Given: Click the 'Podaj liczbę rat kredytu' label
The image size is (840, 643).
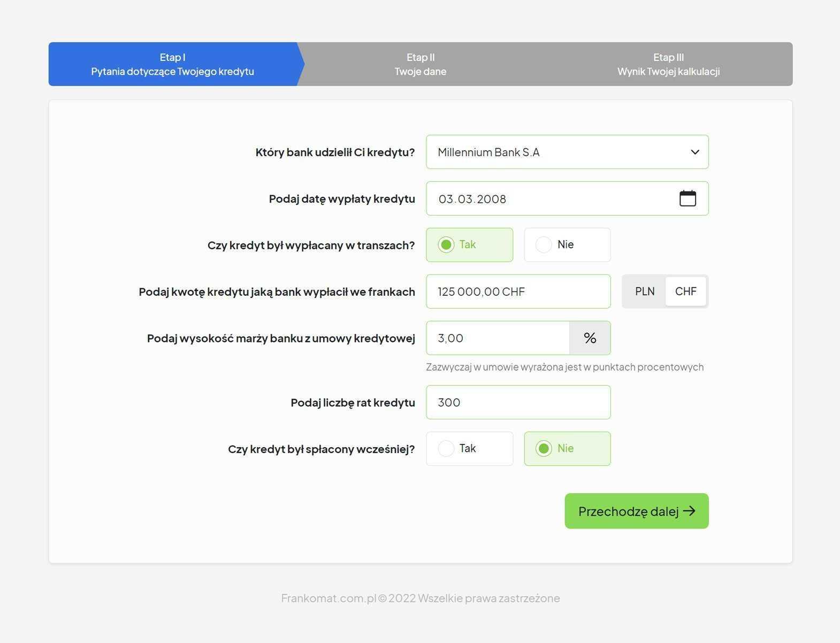Looking at the screenshot, I should click(x=353, y=403).
